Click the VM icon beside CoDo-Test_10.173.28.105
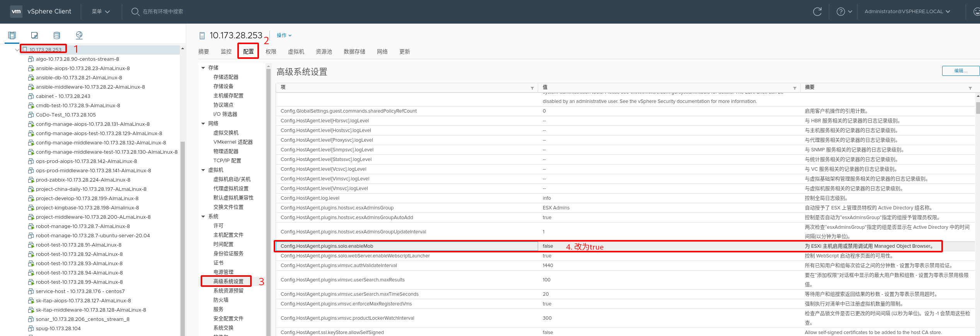The height and width of the screenshot is (336, 980). click(31, 115)
